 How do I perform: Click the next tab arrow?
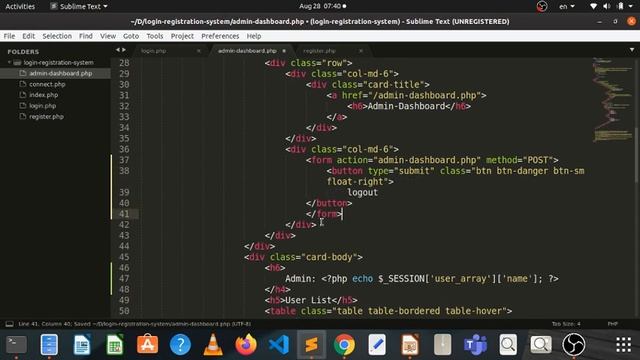[124, 50]
